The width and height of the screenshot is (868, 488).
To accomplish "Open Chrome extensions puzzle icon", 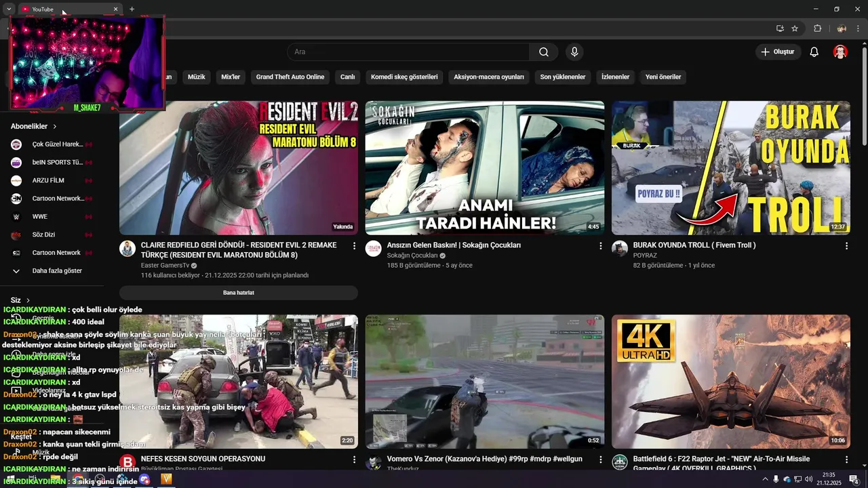I will (x=817, y=28).
